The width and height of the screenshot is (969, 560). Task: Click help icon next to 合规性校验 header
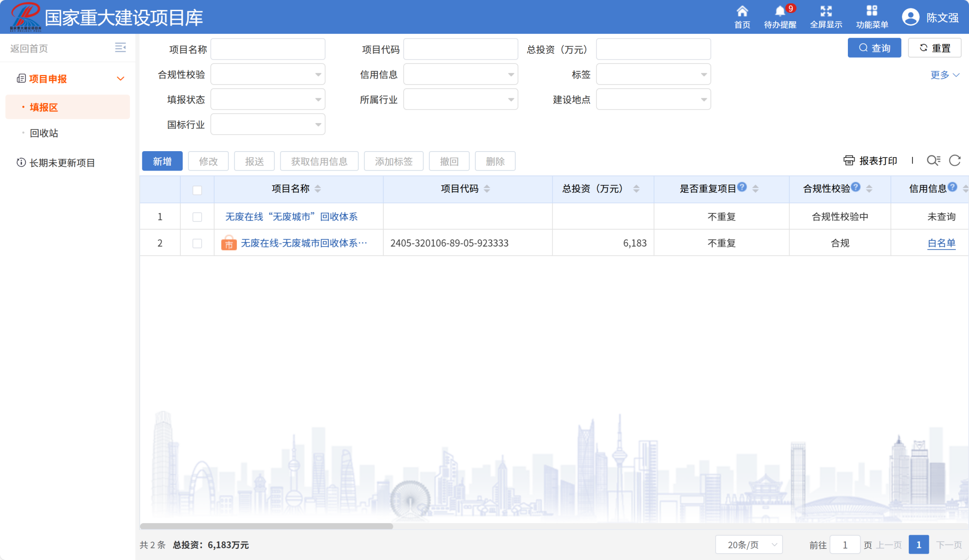pyautogui.click(x=856, y=187)
